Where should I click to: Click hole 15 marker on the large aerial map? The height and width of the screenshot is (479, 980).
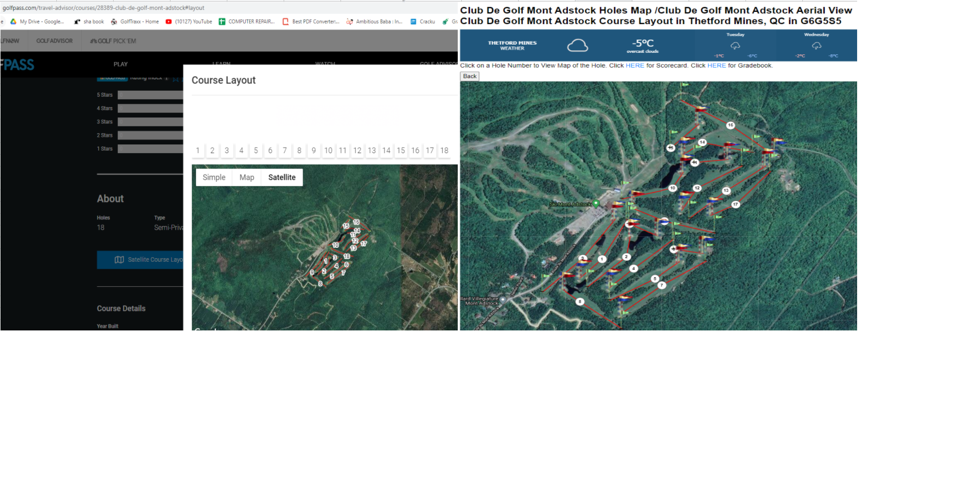(671, 148)
